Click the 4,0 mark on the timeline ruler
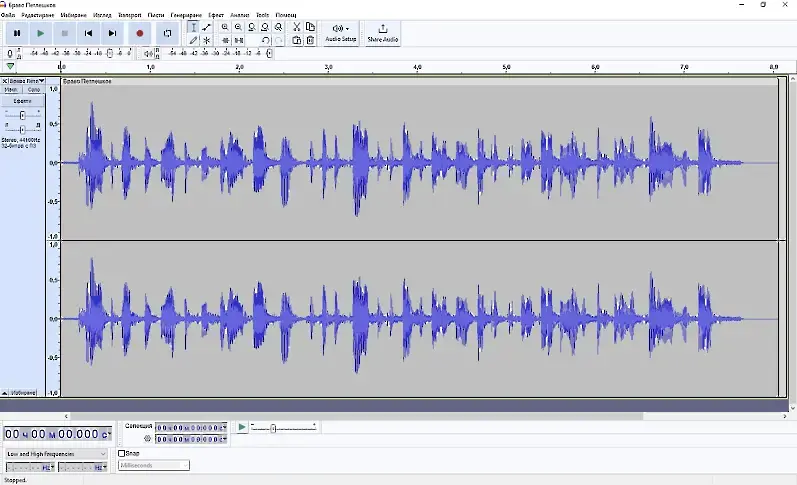Image resolution: width=797 pixels, height=485 pixels. point(417,67)
